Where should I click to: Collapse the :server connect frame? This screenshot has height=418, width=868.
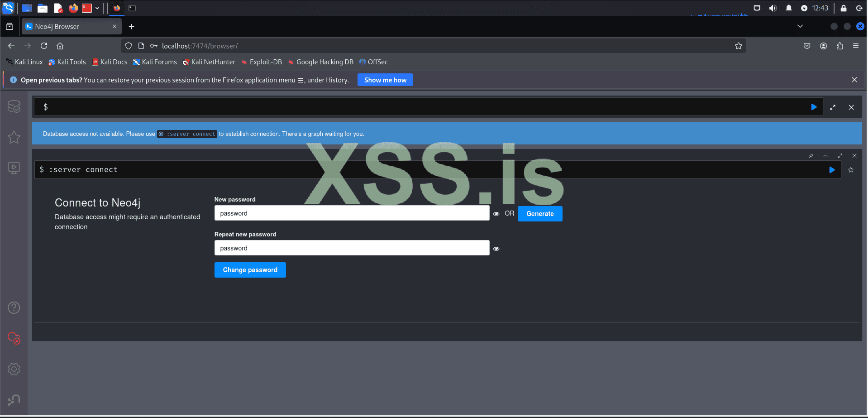click(825, 156)
